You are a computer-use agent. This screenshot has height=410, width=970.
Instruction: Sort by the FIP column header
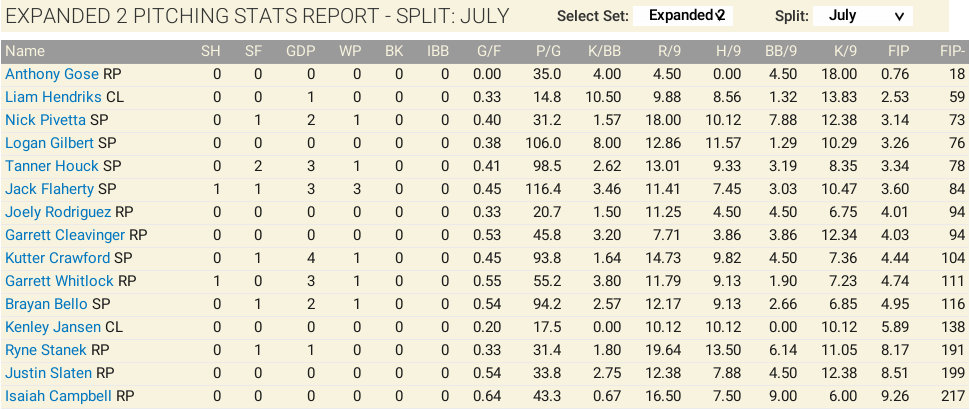pos(897,51)
